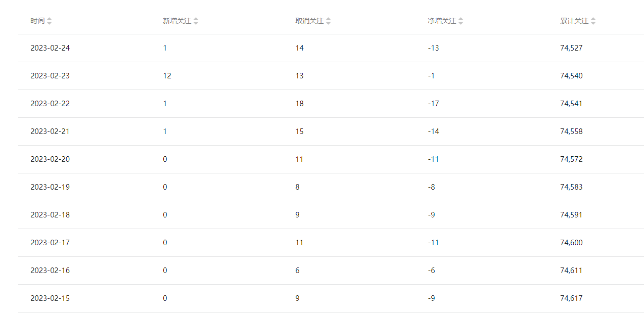This screenshot has height=313, width=644.
Task: Click the cumulative value 74,558
Action: (x=571, y=131)
